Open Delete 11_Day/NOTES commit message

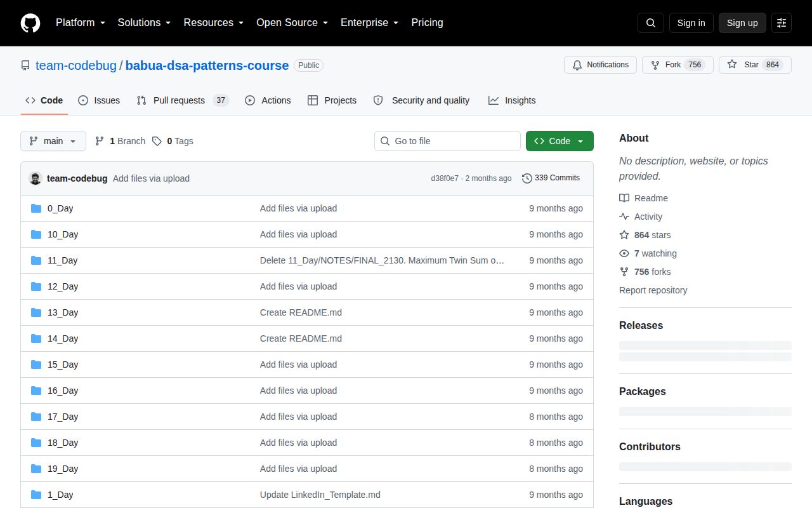click(382, 260)
